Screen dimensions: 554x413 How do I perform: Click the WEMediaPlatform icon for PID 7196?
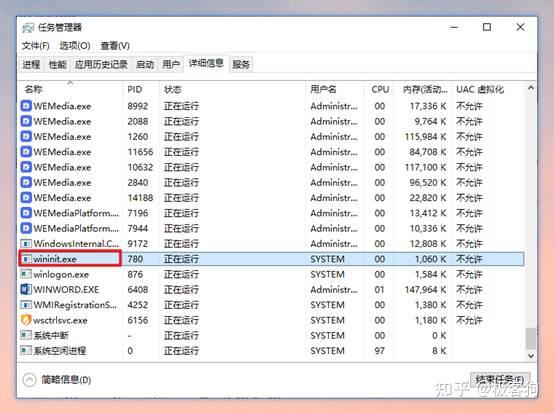click(x=26, y=213)
